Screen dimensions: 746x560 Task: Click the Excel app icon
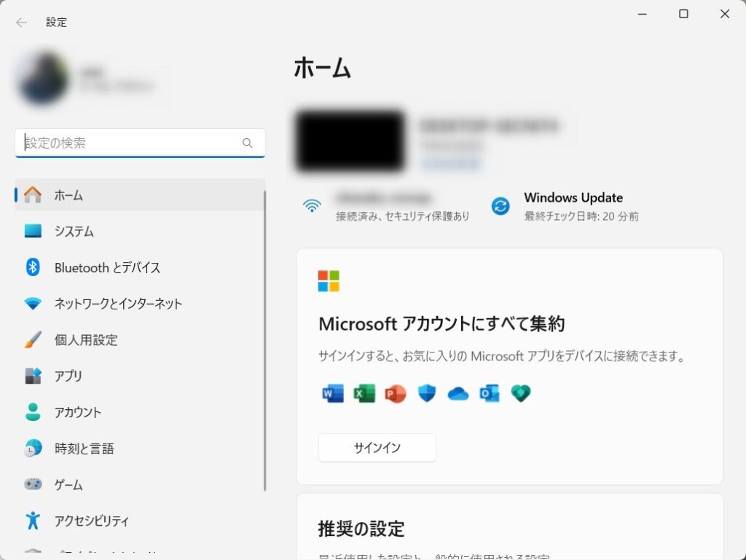364,394
